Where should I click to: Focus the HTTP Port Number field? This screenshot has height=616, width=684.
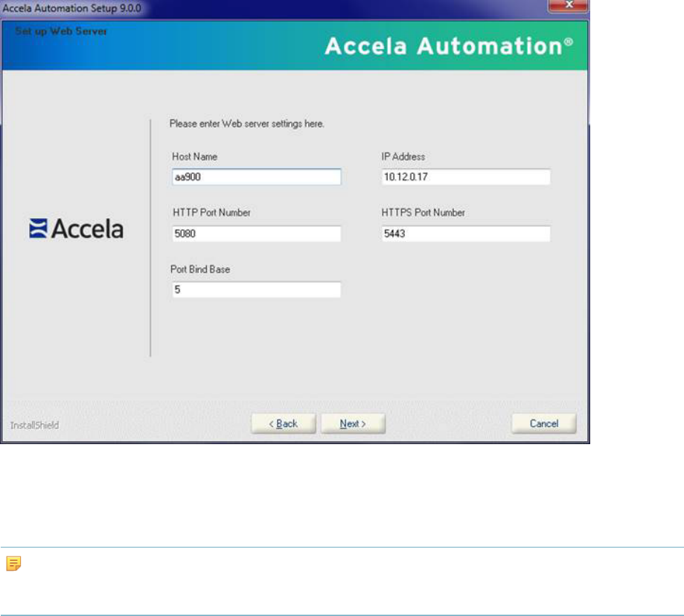pyautogui.click(x=257, y=234)
